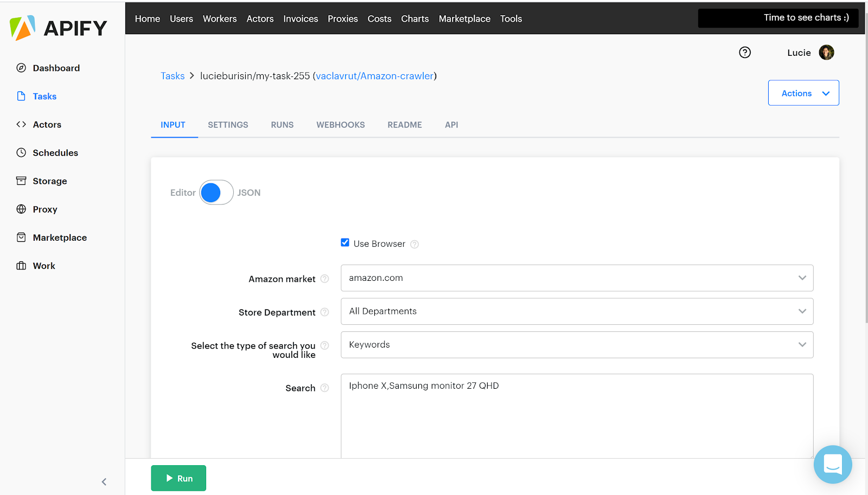This screenshot has height=495, width=868.
Task: Open Actors in top admin bar
Action: [x=260, y=18]
